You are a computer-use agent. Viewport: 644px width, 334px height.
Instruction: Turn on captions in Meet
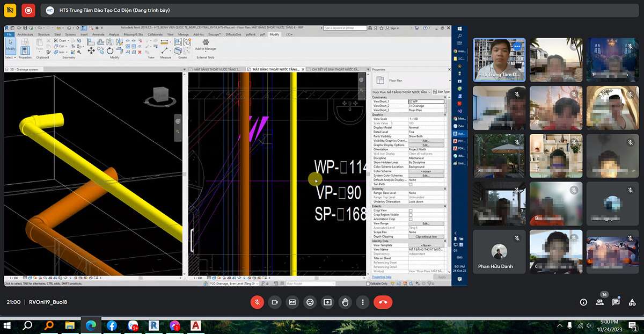pos(292,302)
